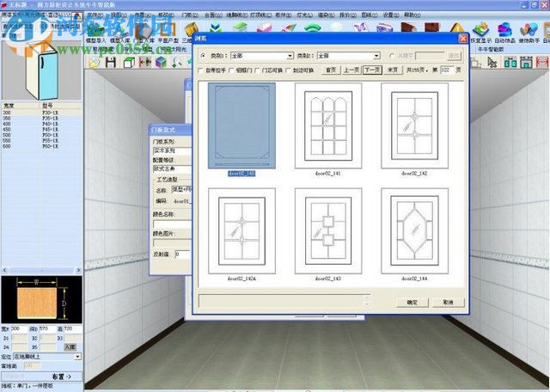Click the open folder icon in toolbar
550x392 pixels.
click(x=94, y=63)
